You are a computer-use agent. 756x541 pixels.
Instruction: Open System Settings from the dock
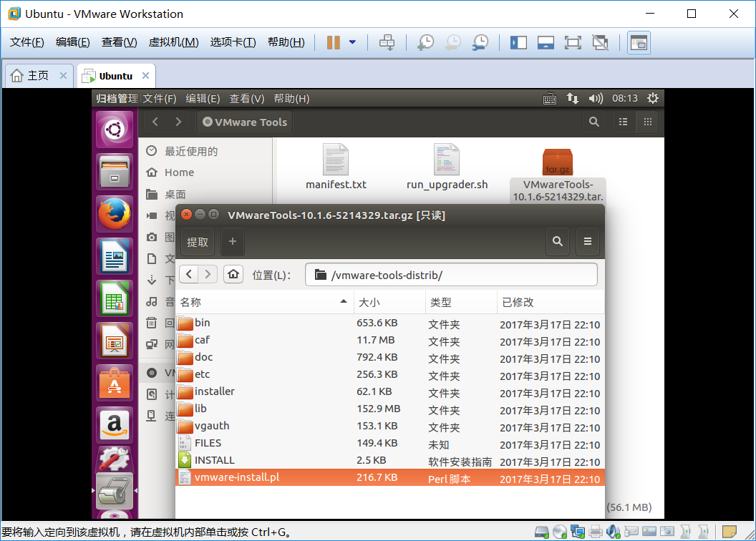point(115,459)
